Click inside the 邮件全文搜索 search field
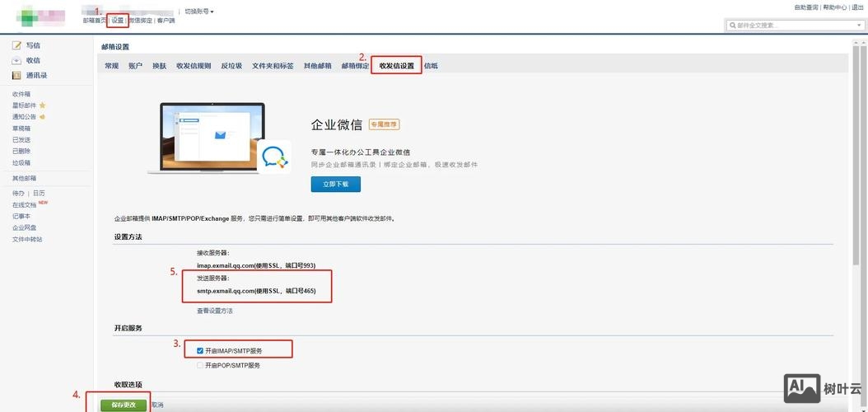 (795, 26)
